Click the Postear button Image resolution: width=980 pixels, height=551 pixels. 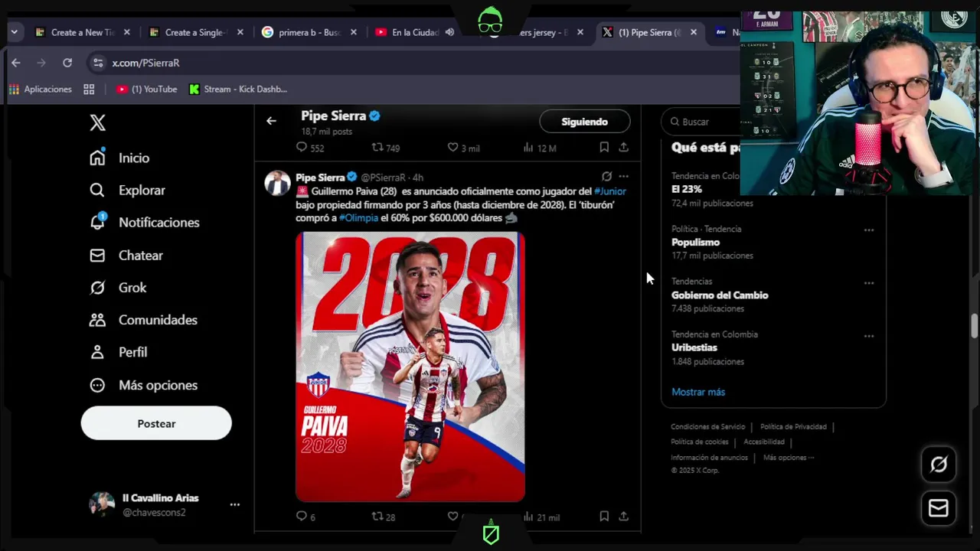(156, 423)
